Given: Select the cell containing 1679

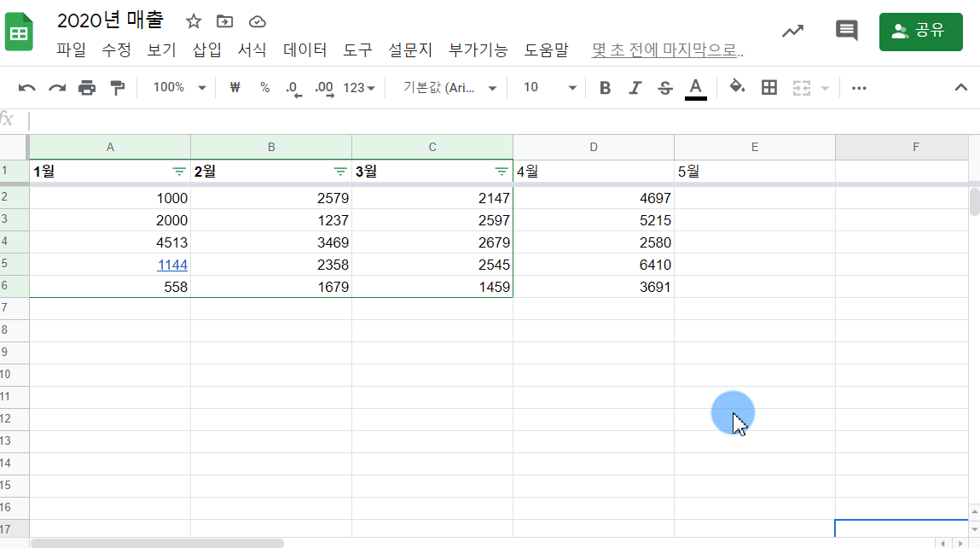Looking at the screenshot, I should click(x=271, y=287).
